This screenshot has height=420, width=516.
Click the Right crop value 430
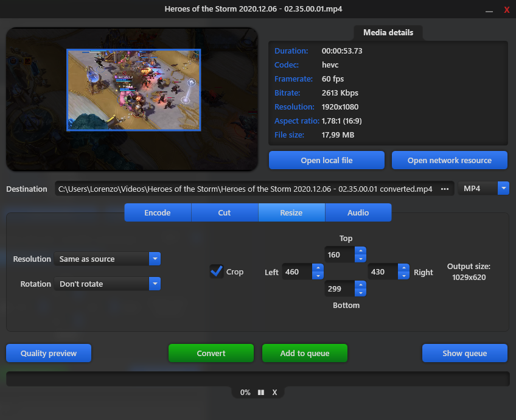pos(383,272)
